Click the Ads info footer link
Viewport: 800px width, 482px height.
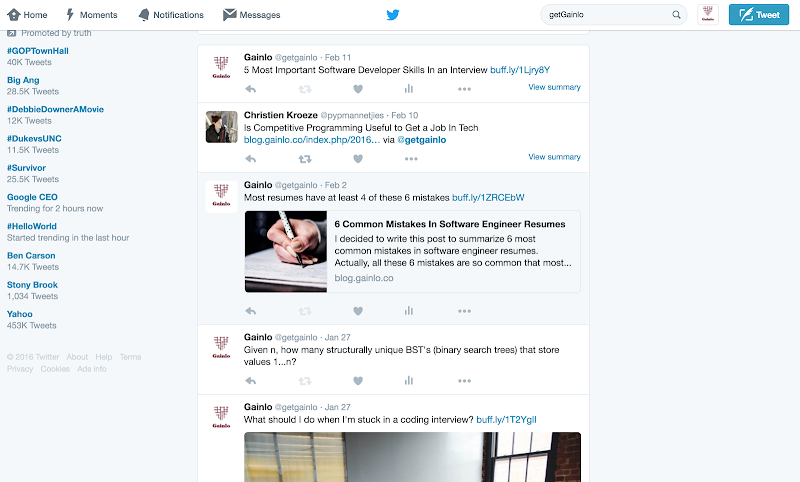[92, 369]
